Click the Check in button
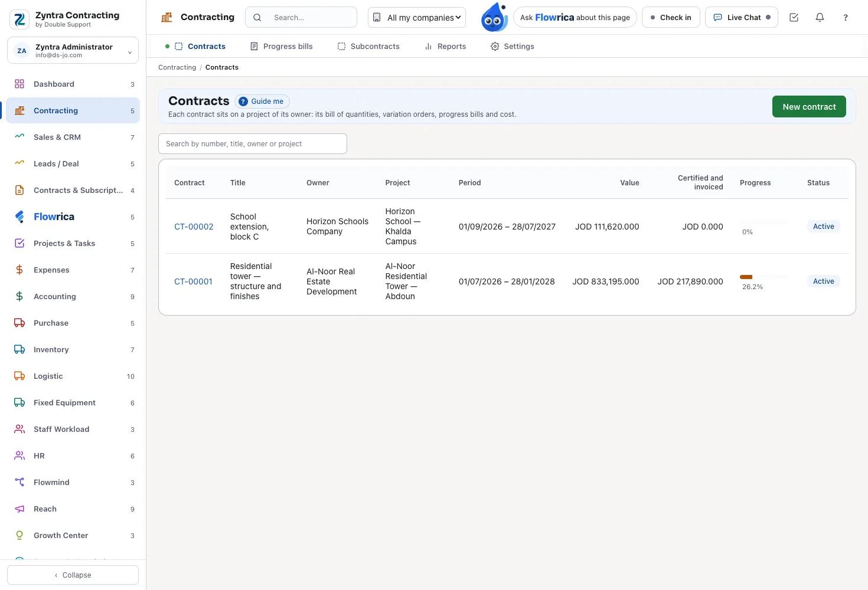868x590 pixels. click(x=671, y=18)
